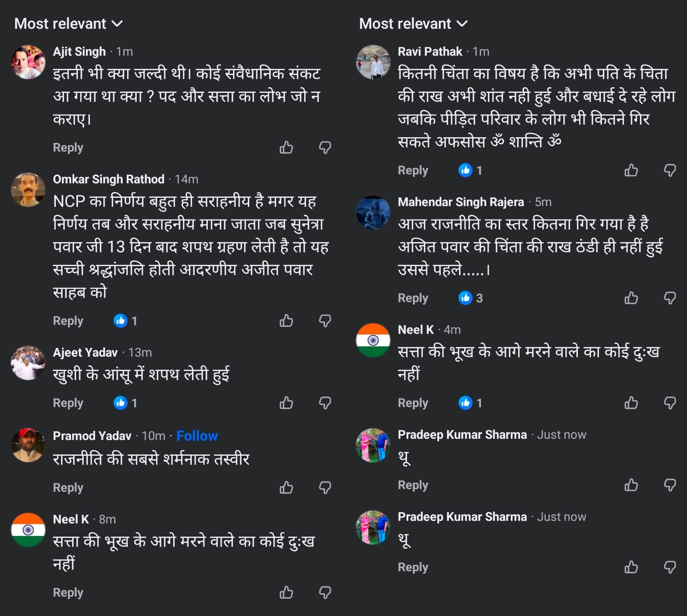Thumbs up Ajeet Yadav's comment
The image size is (687, 616).
click(286, 403)
